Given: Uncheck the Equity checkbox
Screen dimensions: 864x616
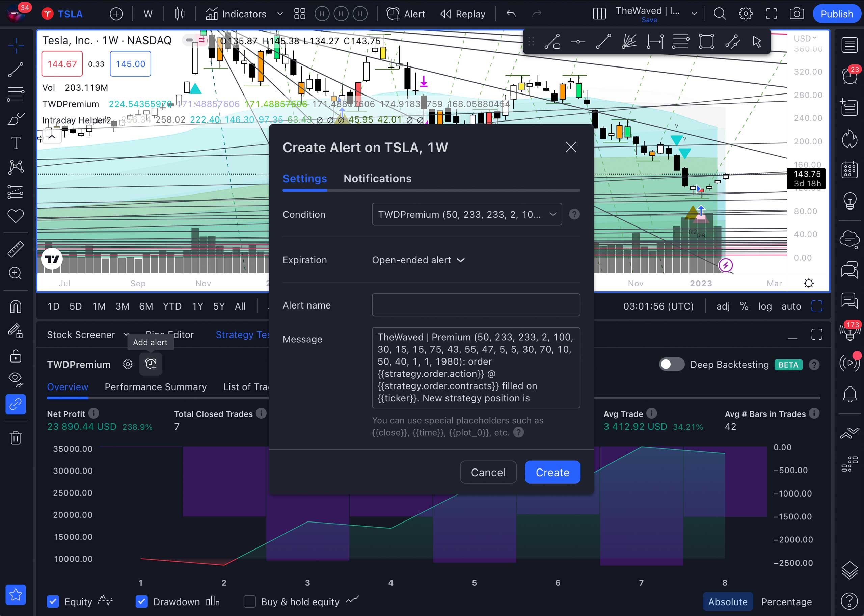Looking at the screenshot, I should [x=53, y=601].
